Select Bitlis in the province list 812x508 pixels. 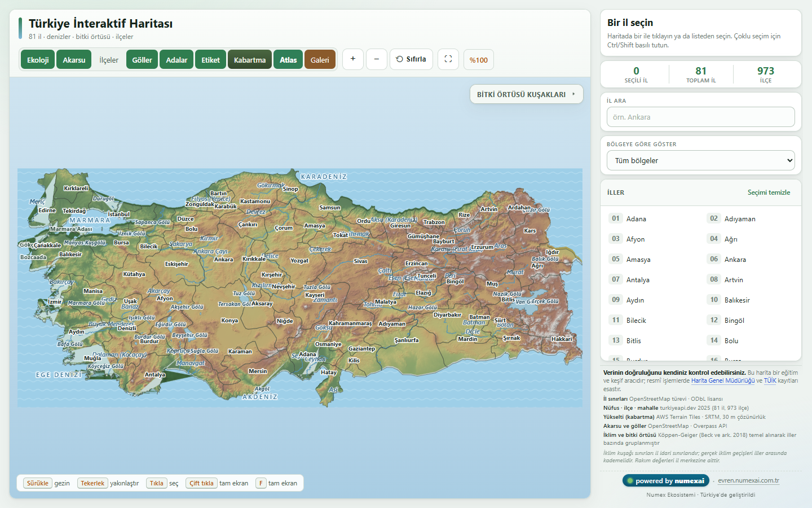tap(652, 340)
